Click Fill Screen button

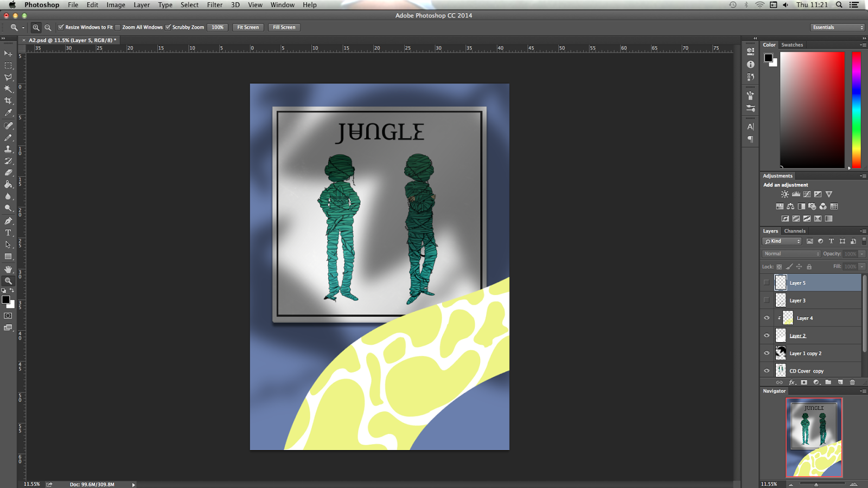(284, 27)
